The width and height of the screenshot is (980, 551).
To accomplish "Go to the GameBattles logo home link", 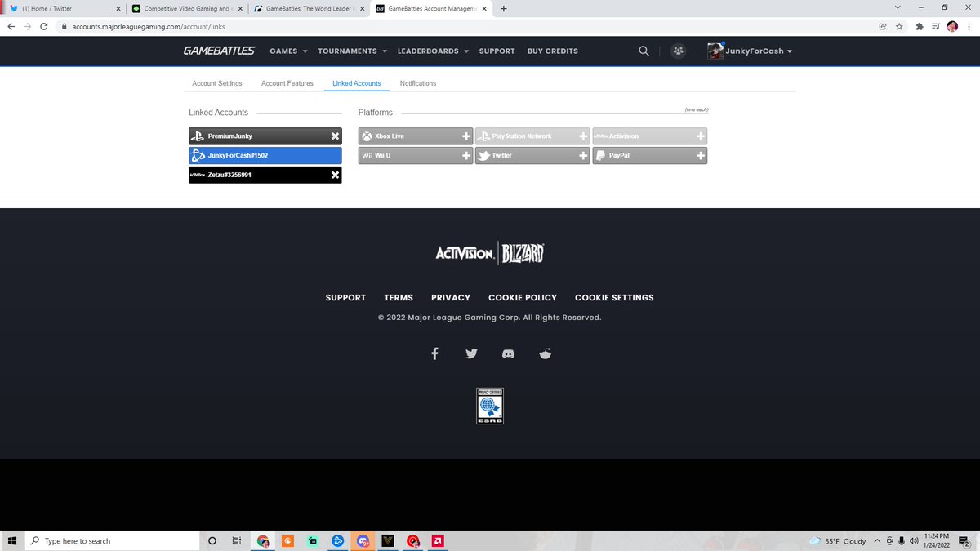I will pos(219,51).
